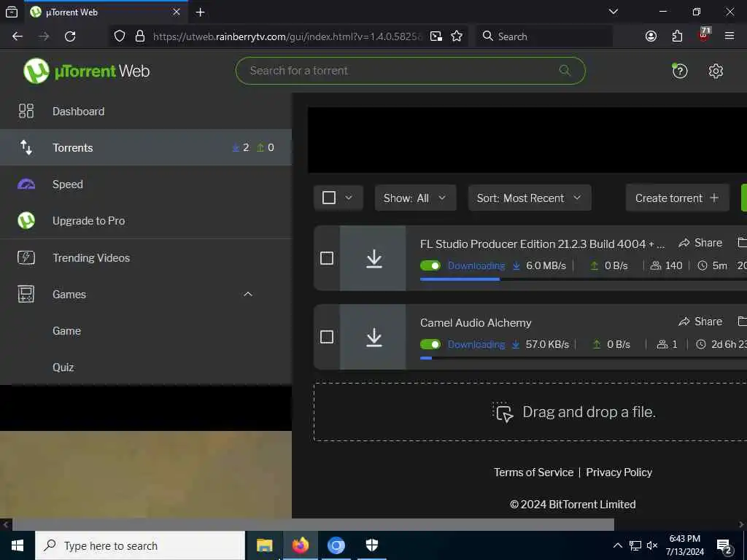Click the horizontal page scrollbar

click(313, 524)
